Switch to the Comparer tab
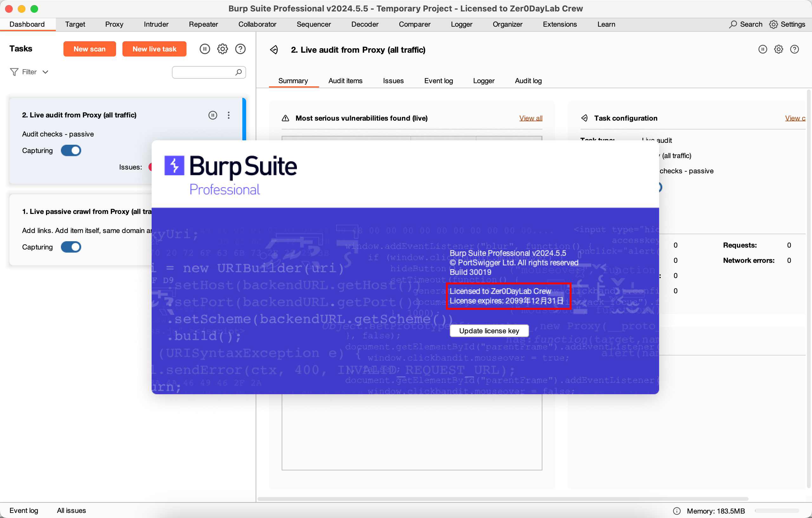The width and height of the screenshot is (812, 518). [x=415, y=24]
